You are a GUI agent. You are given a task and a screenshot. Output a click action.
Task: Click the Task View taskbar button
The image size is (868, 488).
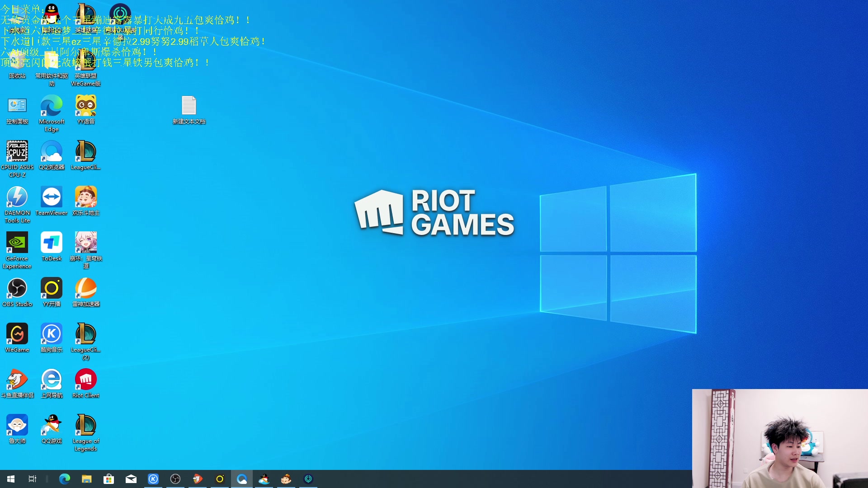[x=32, y=479]
